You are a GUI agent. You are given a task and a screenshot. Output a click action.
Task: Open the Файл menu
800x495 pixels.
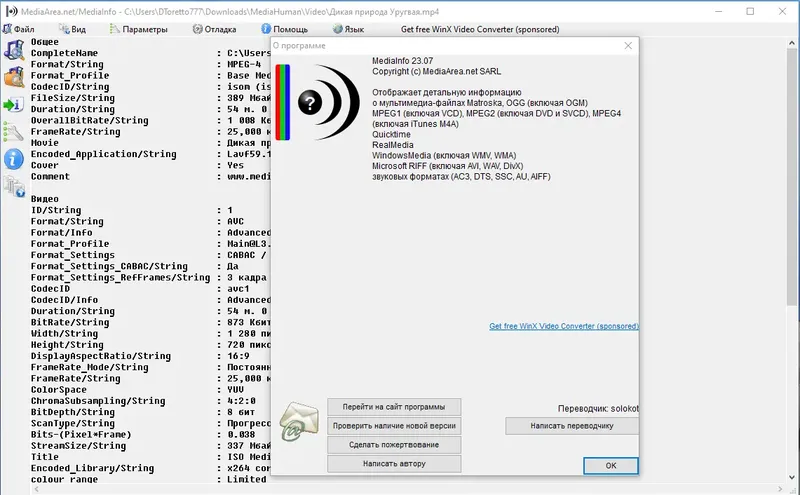(19, 29)
